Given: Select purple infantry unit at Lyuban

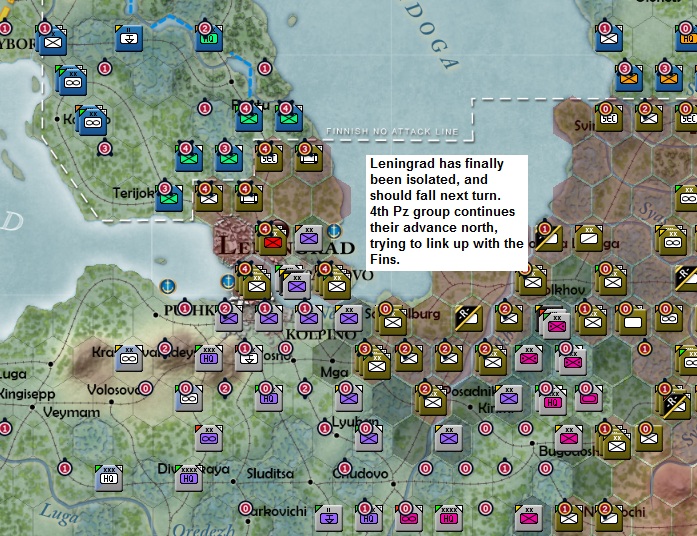Looking at the screenshot, I should click(x=369, y=438).
